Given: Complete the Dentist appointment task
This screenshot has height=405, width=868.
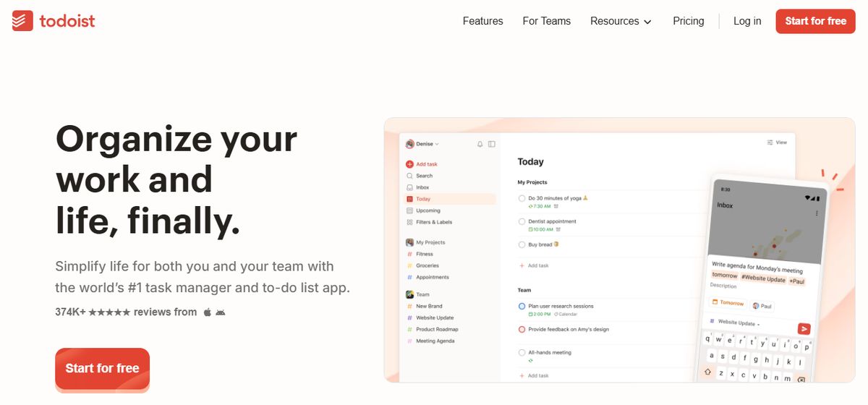Looking at the screenshot, I should [522, 221].
